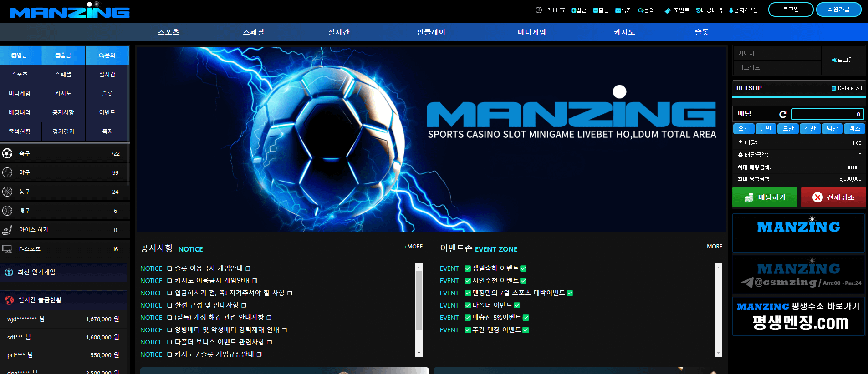Open event 생일축하 이벤트
The image size is (868, 374).
tap(495, 268)
